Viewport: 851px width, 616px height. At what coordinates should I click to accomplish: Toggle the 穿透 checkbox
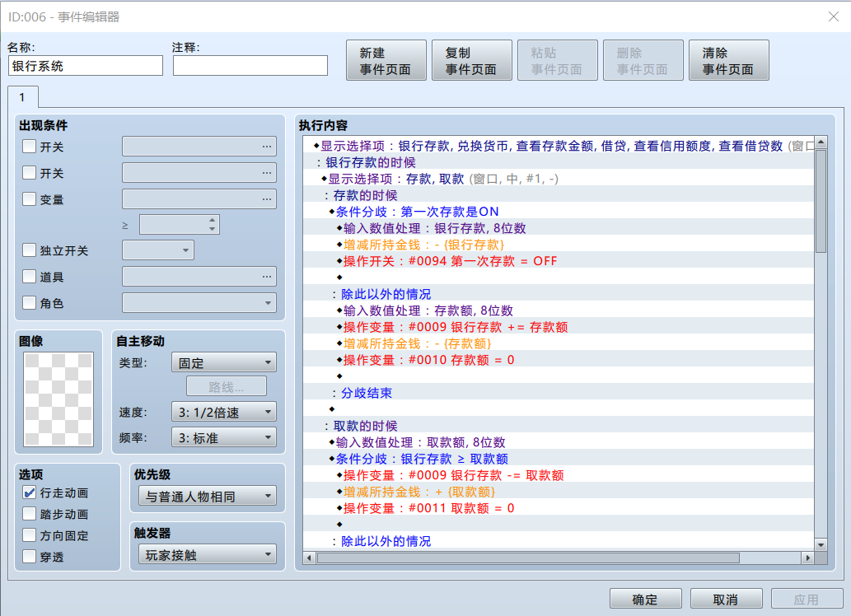(x=30, y=557)
